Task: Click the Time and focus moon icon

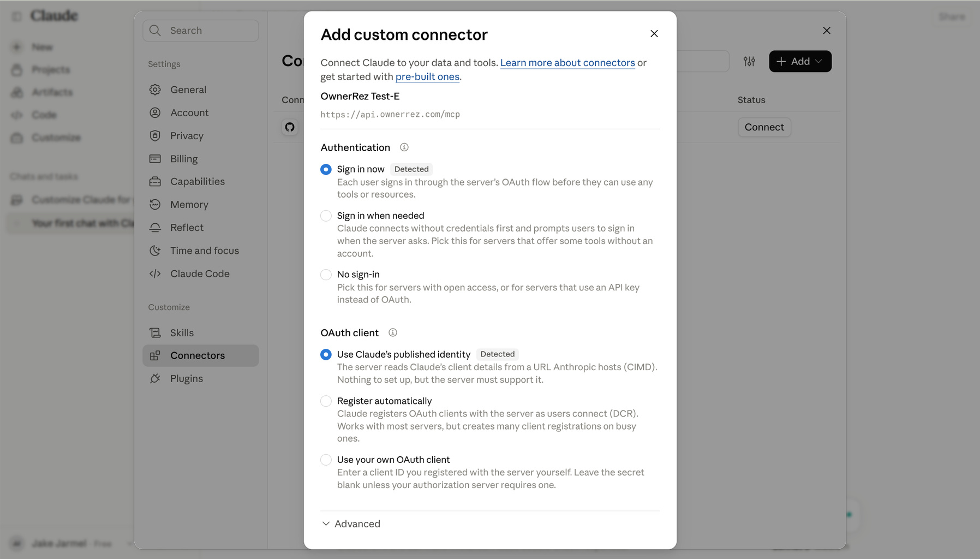Action: point(155,251)
